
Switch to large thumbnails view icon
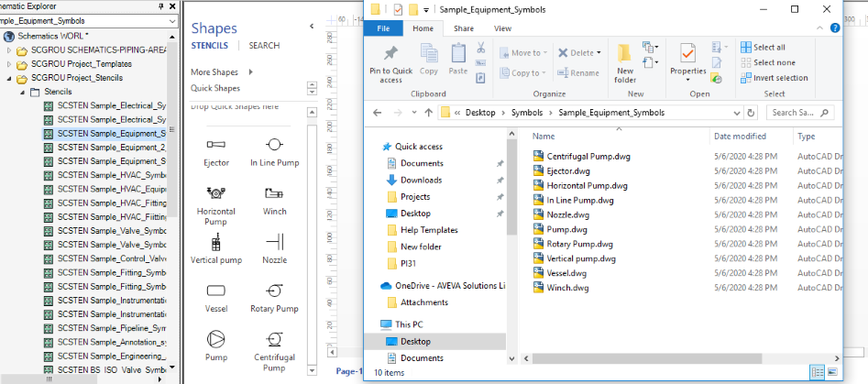[830, 372]
